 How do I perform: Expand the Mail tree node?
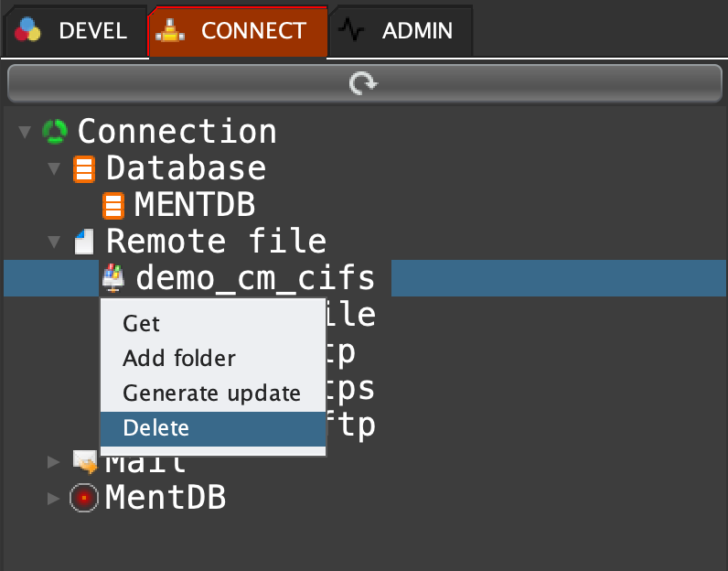coord(54,462)
